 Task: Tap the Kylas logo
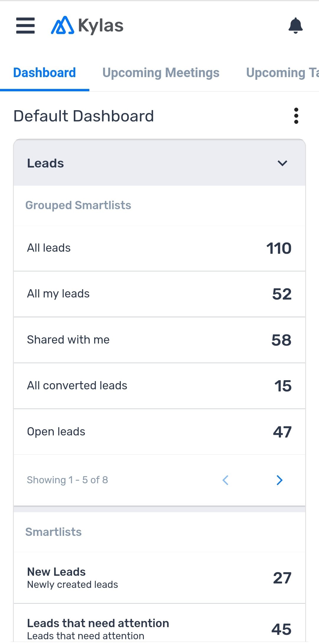click(x=87, y=25)
